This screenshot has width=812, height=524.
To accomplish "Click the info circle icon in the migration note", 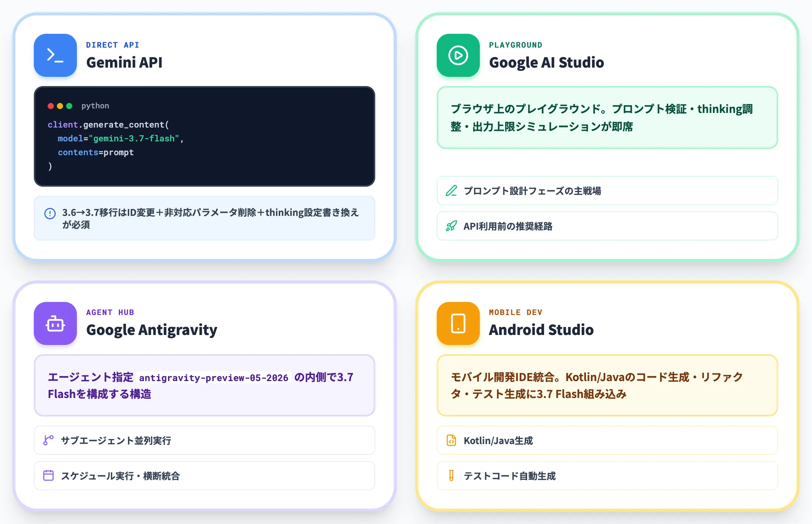I will point(50,213).
